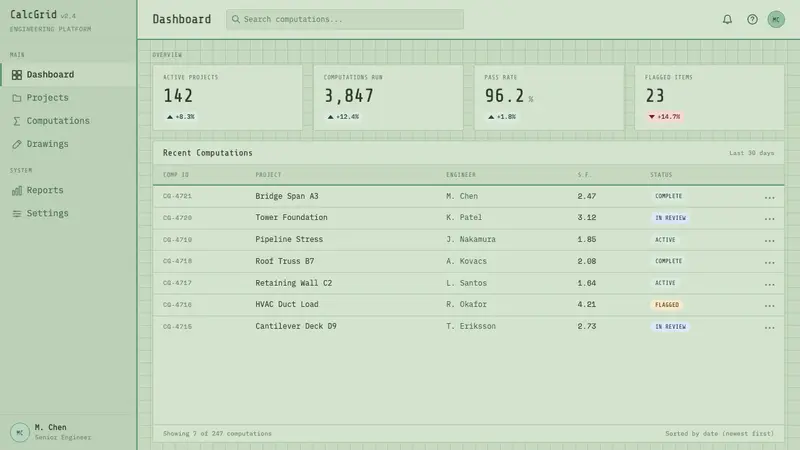Click project name Cantilever Deck D9
The width and height of the screenshot is (800, 450).
(296, 326)
